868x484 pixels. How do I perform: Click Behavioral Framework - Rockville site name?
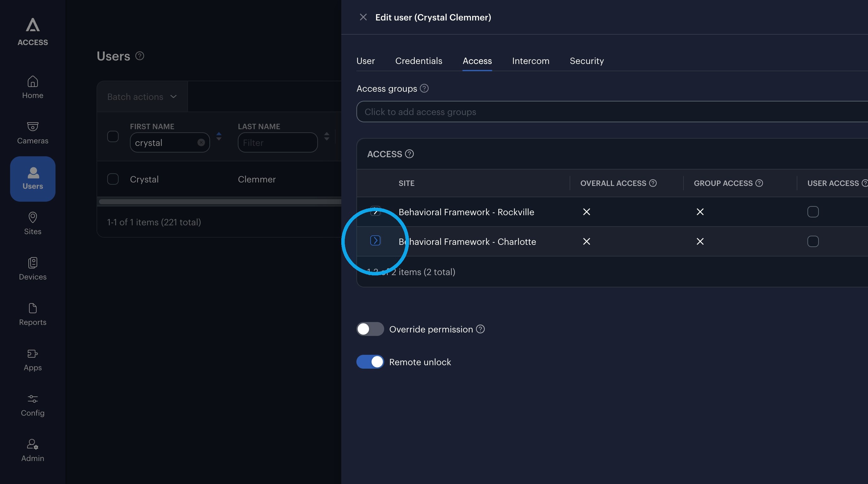466,212
